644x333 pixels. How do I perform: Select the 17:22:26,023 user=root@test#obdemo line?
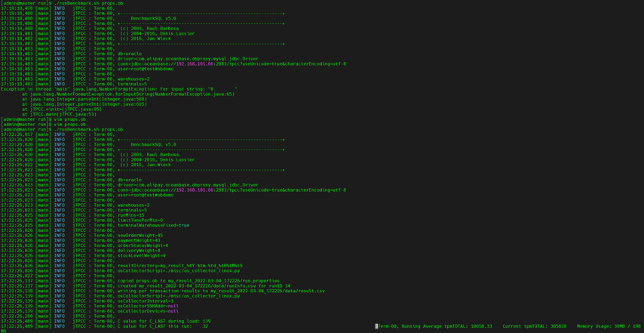coord(87,195)
